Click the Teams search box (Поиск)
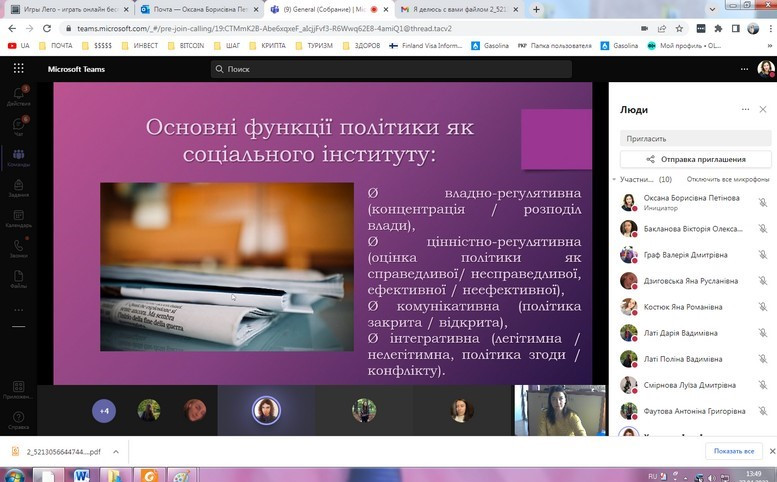This screenshot has width=777, height=482. click(391, 69)
